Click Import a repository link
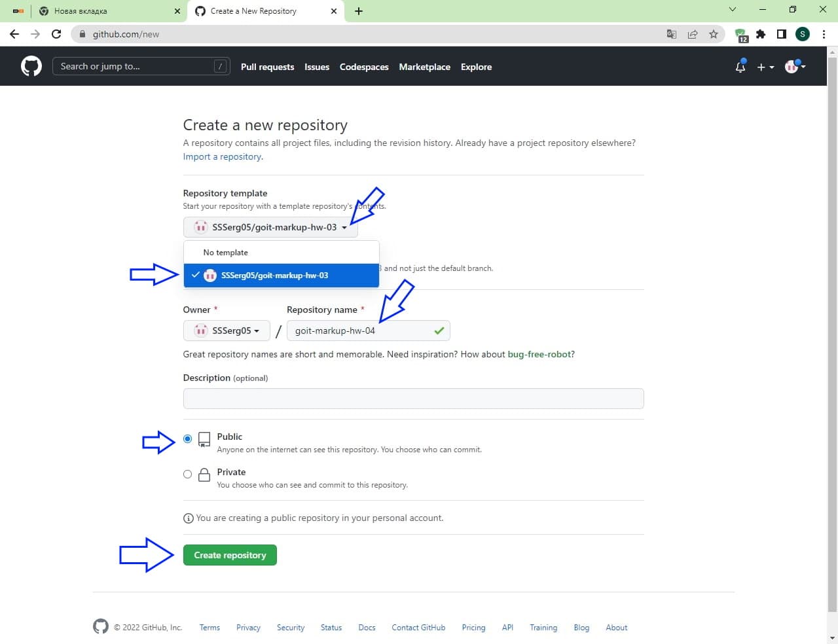This screenshot has width=838, height=644. tap(223, 156)
